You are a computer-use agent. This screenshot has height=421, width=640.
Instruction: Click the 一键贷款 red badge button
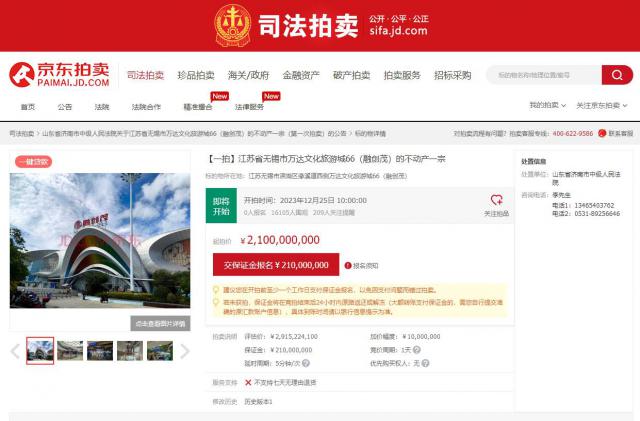33,162
